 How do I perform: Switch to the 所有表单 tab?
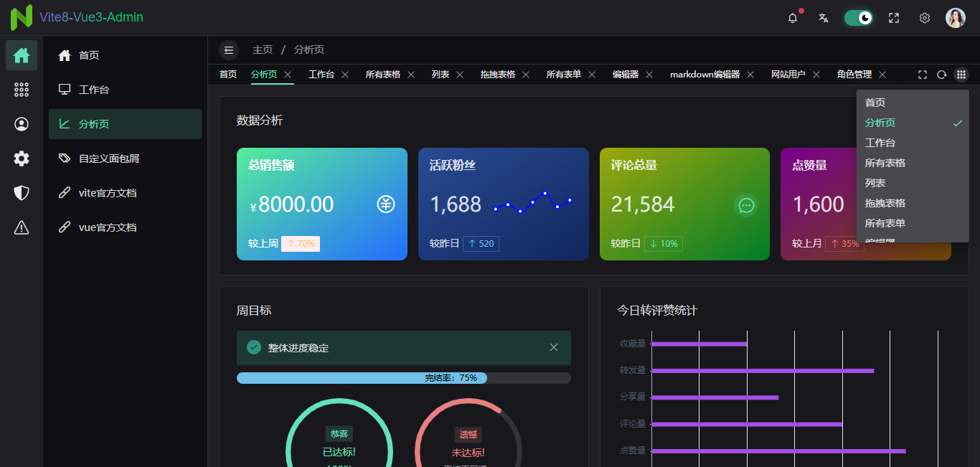click(564, 75)
